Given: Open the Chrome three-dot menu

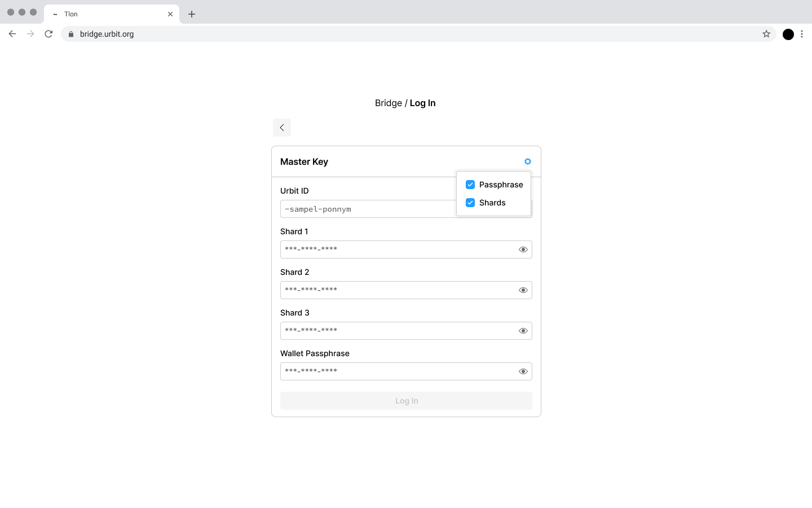Looking at the screenshot, I should pos(802,34).
